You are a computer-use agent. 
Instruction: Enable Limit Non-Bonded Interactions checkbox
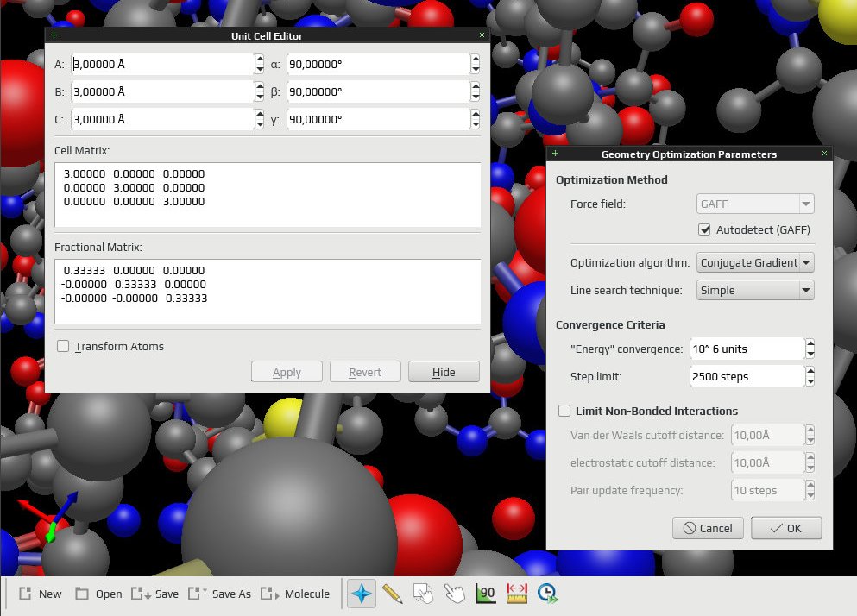click(564, 411)
